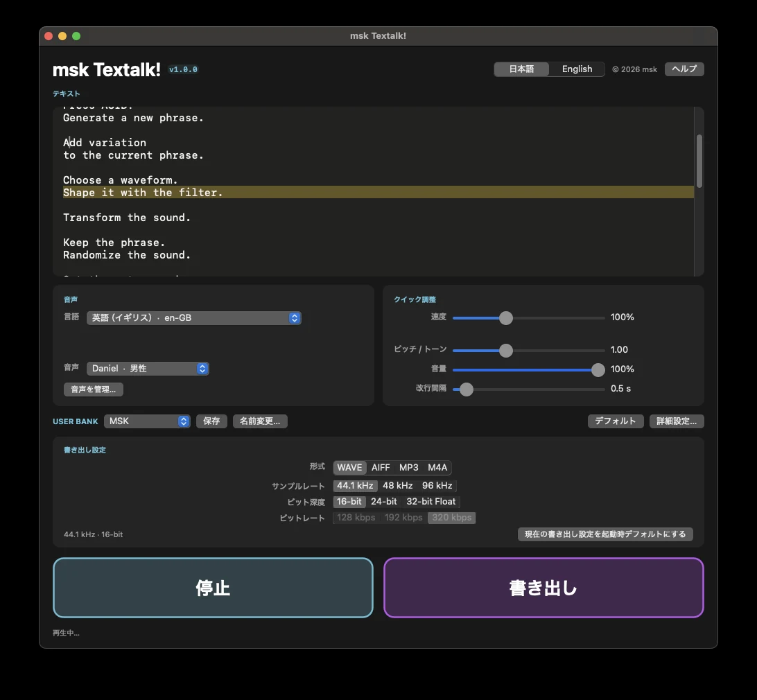Select 320 kbps bitrate
Viewport: 757px width, 700px height.
(451, 518)
